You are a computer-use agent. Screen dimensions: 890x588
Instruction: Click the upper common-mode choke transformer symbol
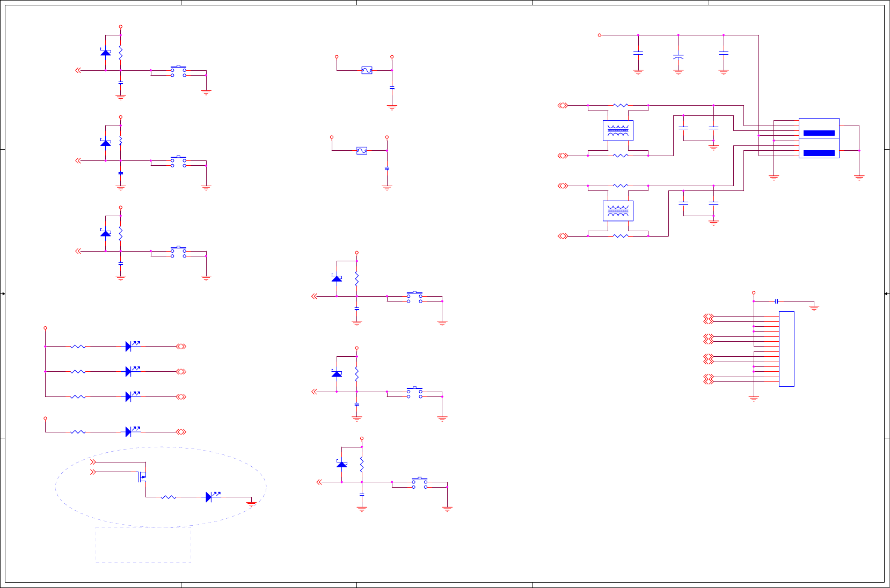point(618,130)
